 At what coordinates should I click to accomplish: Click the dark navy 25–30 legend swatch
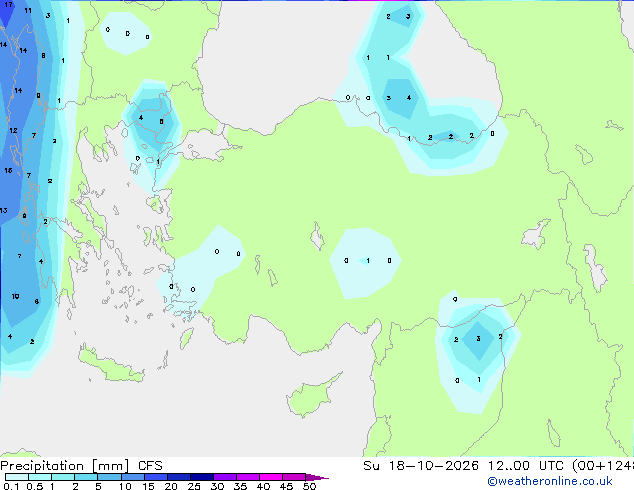(x=202, y=477)
